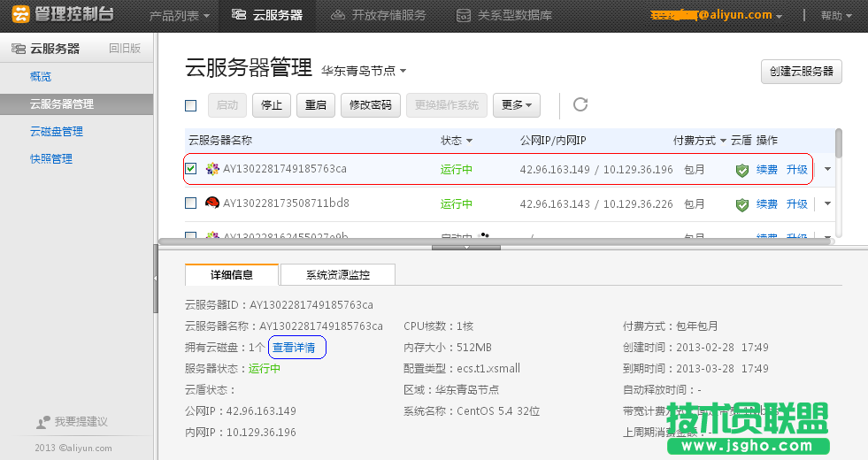
Task: Click the 配置类型 ecs.t1.xsmall value
Action: 488,369
